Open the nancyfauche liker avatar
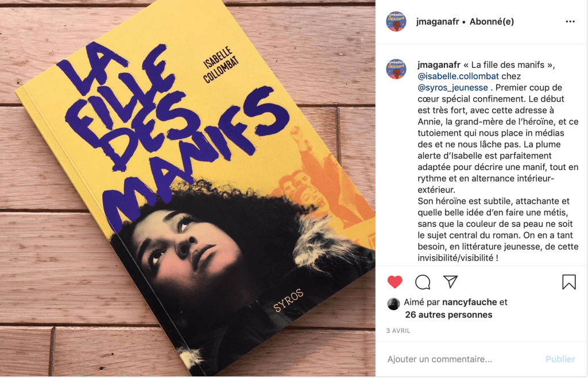This screenshot has width=588, height=378. click(393, 304)
